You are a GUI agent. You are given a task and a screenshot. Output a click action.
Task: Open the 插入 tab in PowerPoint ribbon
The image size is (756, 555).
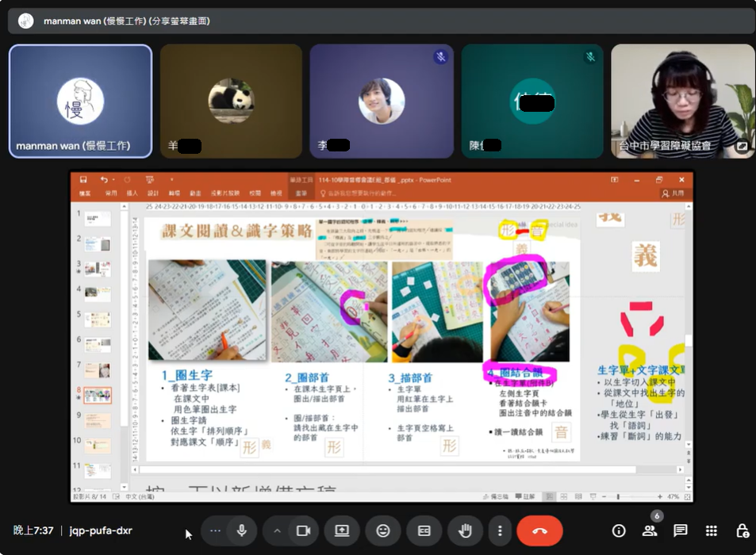[132, 193]
